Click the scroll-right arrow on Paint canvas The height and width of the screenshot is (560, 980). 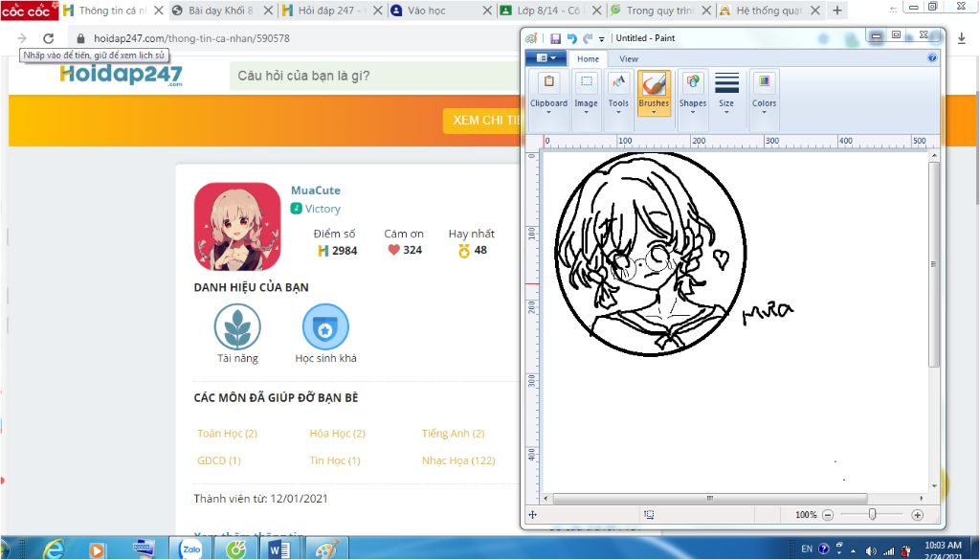[x=922, y=498]
